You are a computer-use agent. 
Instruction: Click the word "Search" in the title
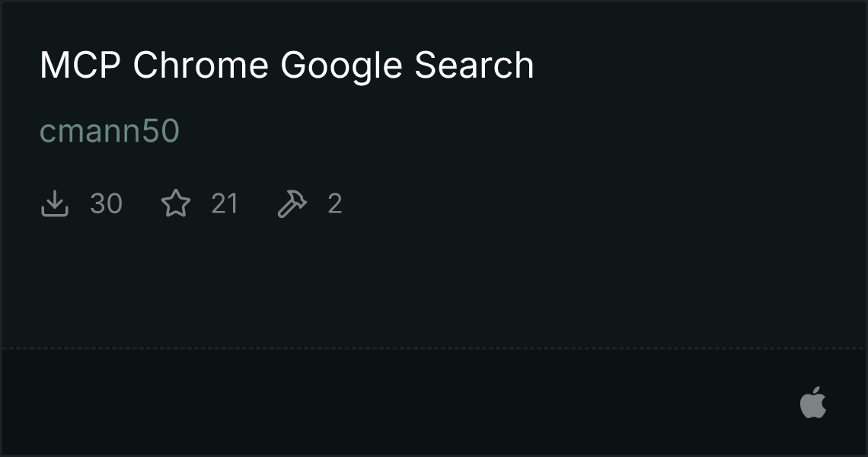(x=474, y=66)
